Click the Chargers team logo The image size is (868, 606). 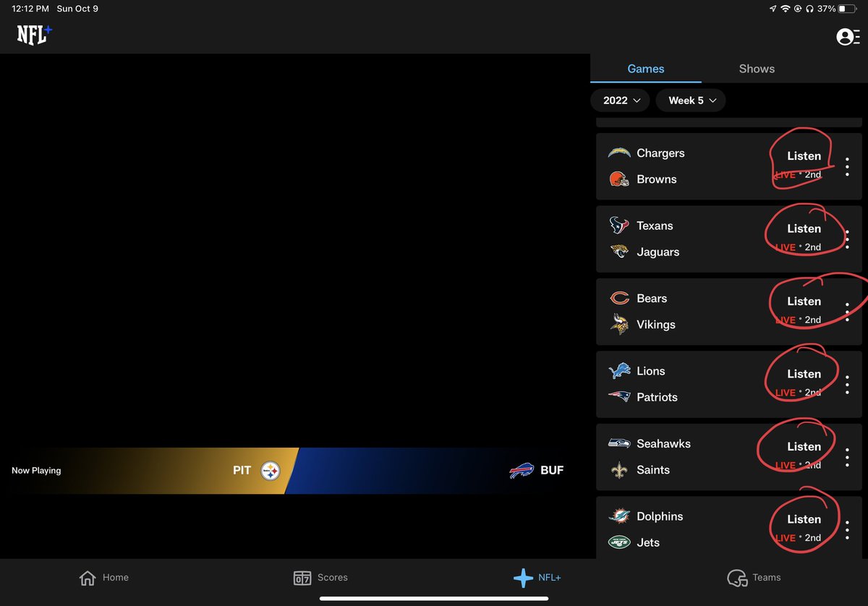point(619,153)
